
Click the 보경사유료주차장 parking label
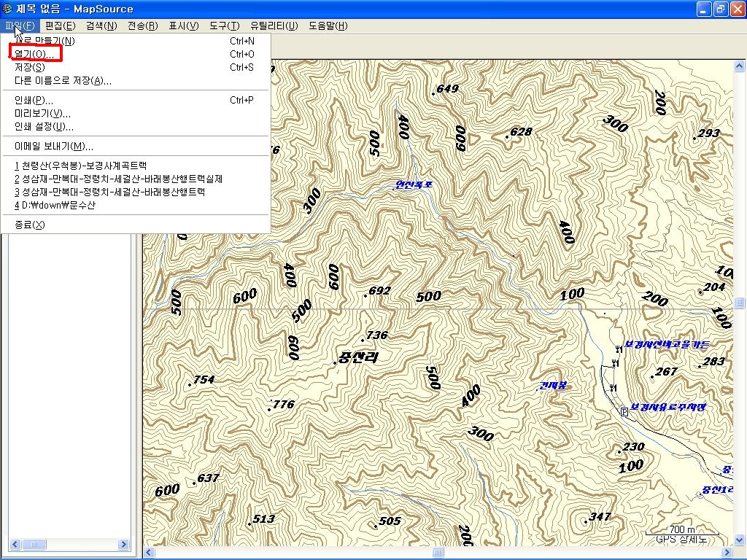(x=667, y=407)
